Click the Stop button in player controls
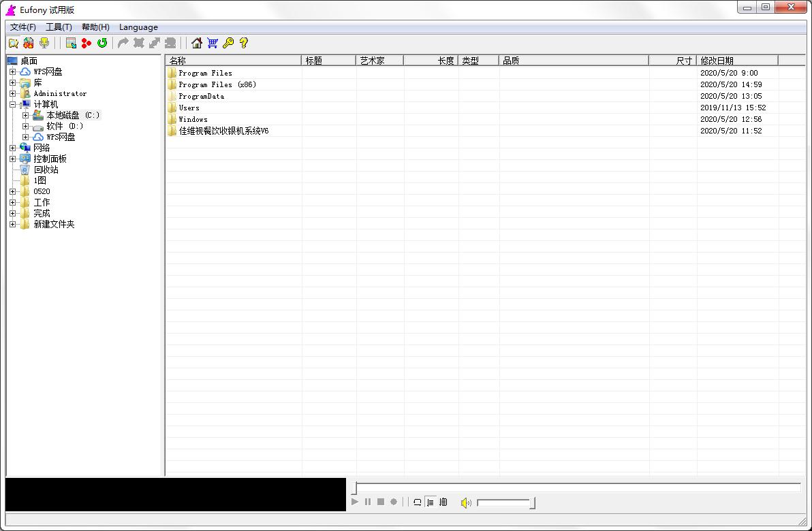Image resolution: width=812 pixels, height=531 pixels. [x=381, y=502]
